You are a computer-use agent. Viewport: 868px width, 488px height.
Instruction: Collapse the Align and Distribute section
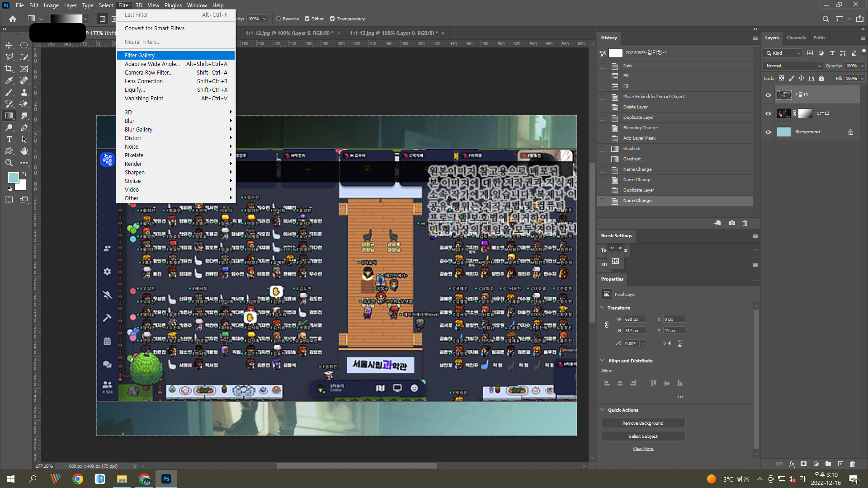(602, 361)
